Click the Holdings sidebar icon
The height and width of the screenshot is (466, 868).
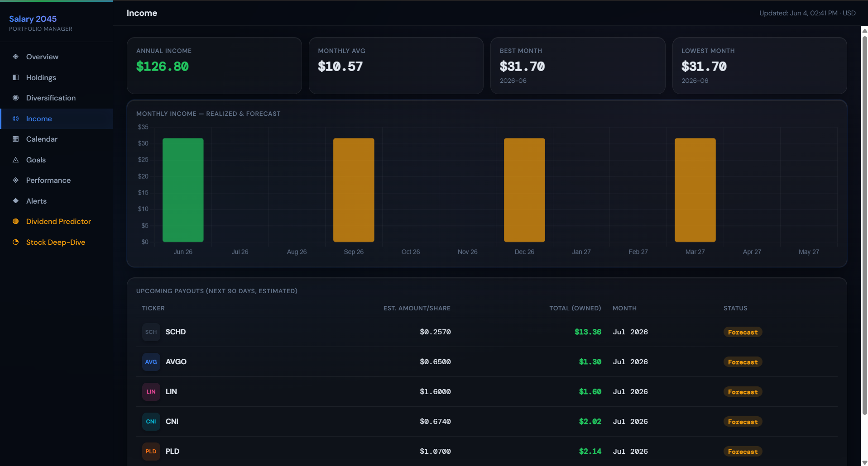coord(16,77)
